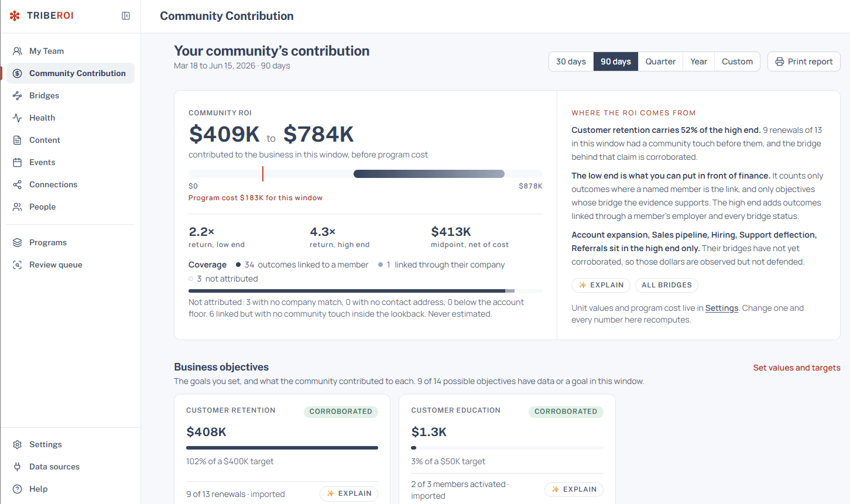
Task: Open the All Bridges button
Action: (x=667, y=285)
